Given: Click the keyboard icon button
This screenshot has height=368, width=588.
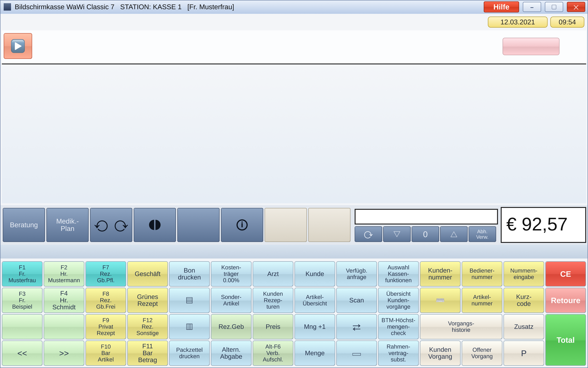Looking at the screenshot, I should coord(440,300).
